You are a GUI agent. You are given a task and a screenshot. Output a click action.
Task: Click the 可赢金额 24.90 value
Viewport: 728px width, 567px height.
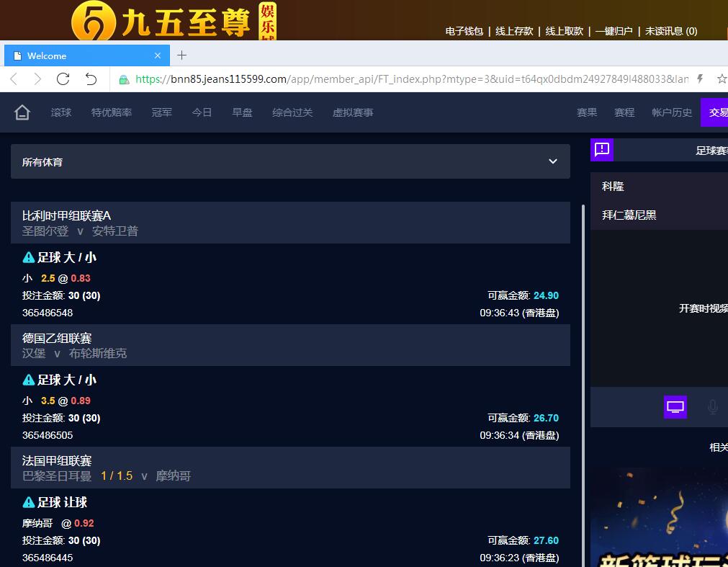546,295
